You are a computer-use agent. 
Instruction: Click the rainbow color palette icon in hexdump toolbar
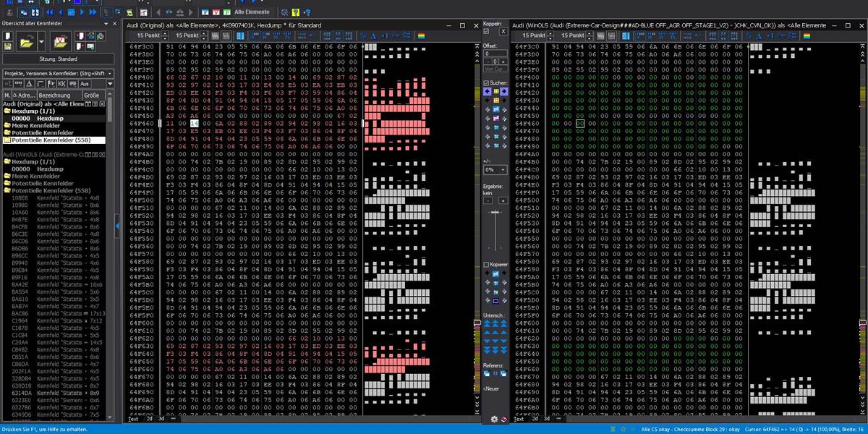click(421, 36)
